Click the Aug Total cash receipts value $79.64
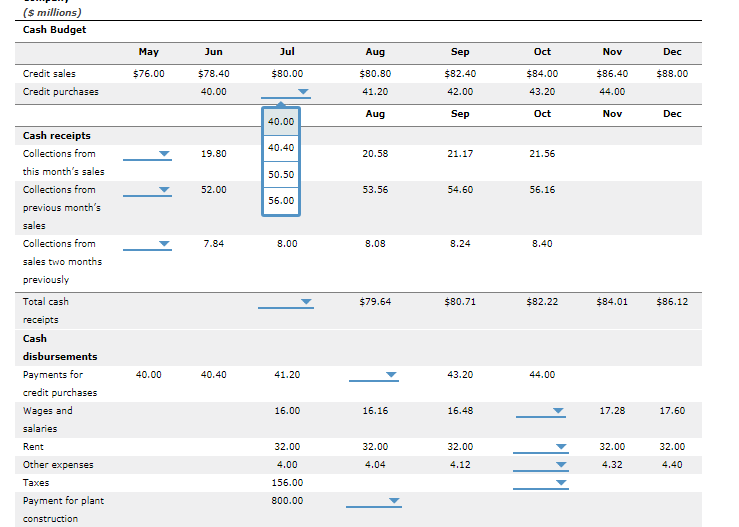The height and width of the screenshot is (527, 739). (375, 302)
